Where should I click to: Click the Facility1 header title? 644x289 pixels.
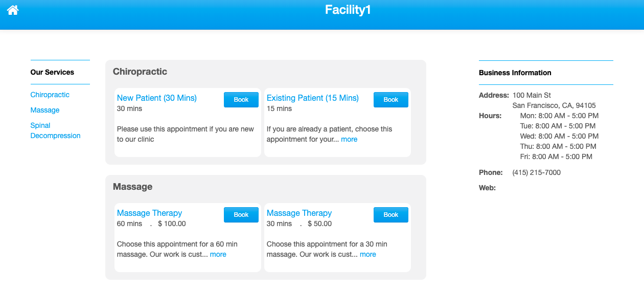click(348, 10)
